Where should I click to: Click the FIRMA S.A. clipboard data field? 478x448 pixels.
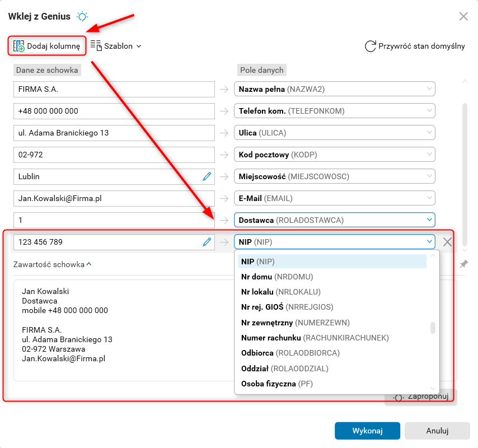[114, 89]
